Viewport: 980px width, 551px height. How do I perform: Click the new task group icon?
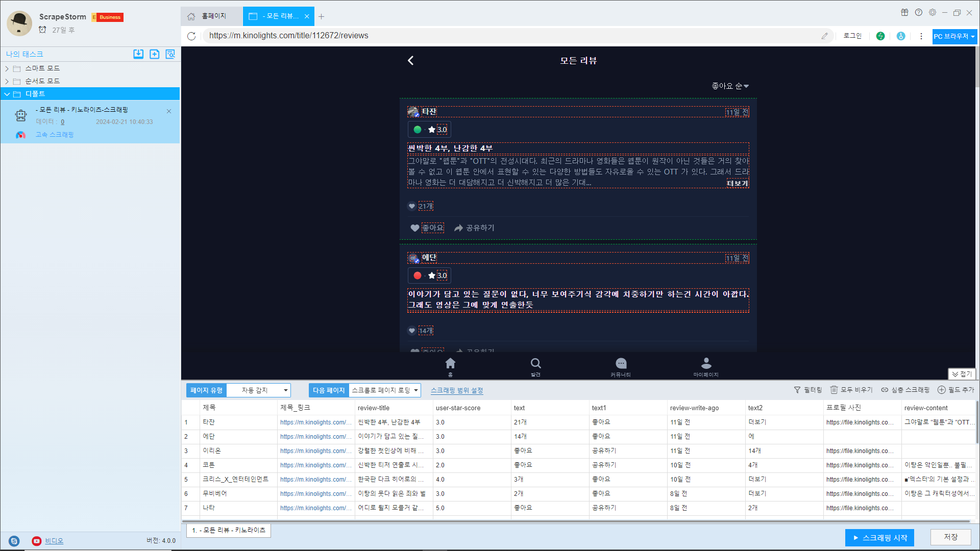[x=154, y=54]
